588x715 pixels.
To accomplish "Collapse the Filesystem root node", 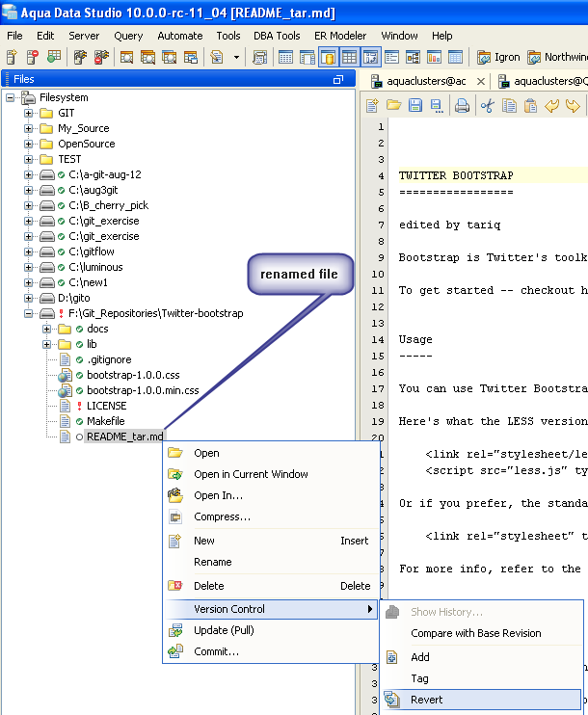I will pyautogui.click(x=10, y=97).
